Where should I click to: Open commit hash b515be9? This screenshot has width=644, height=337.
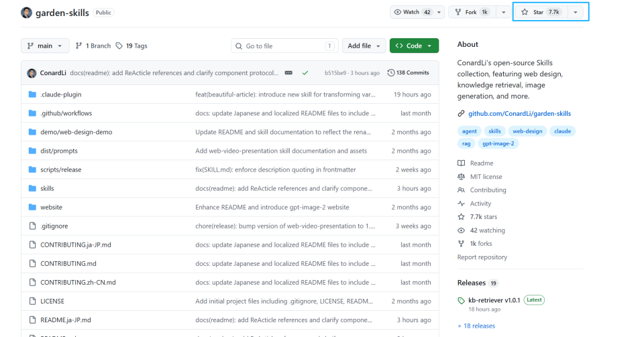[x=335, y=73]
